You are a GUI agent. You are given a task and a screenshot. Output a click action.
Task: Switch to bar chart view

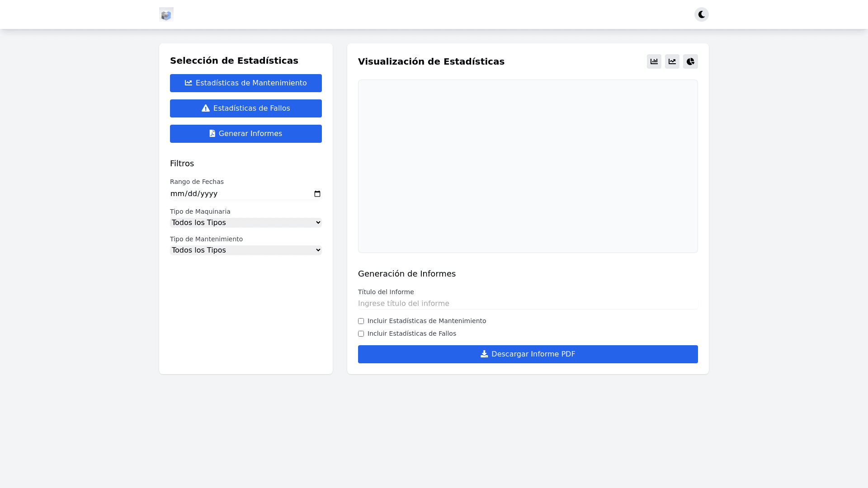654,61
